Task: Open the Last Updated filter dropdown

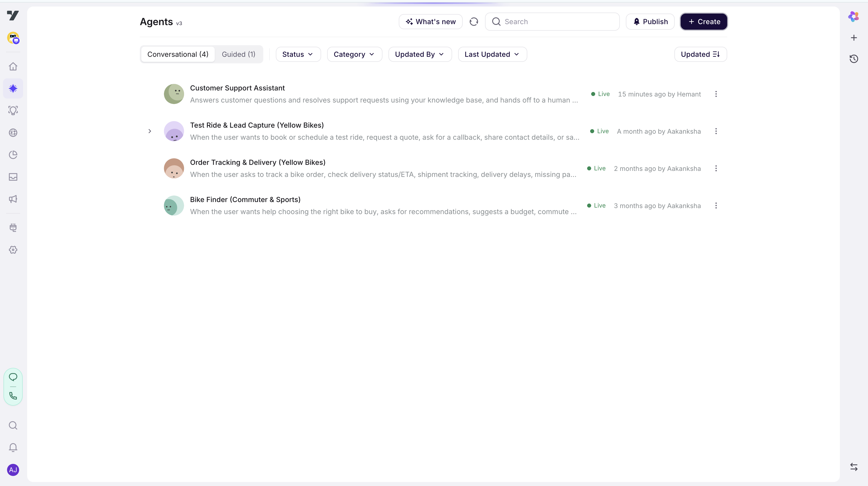Action: click(x=492, y=54)
